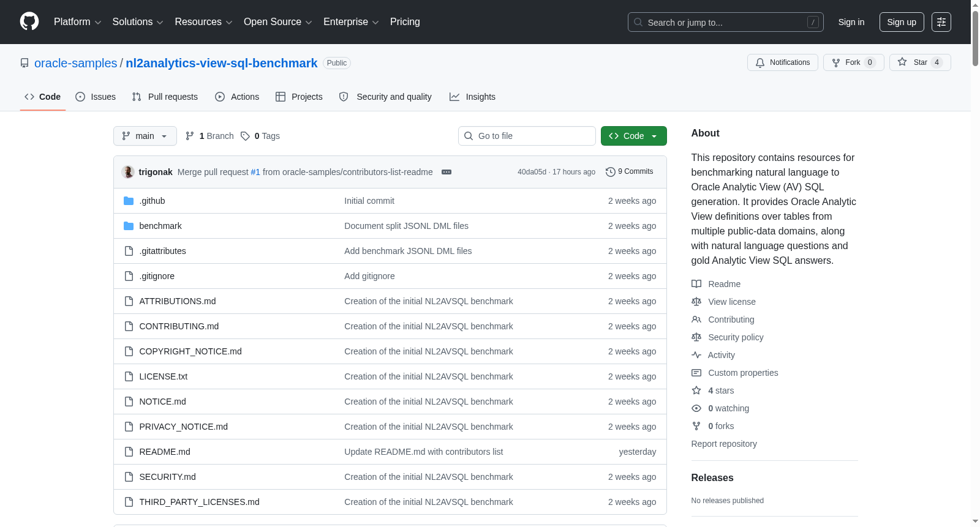Open the CONTRIBUTING.md file

[x=179, y=326]
